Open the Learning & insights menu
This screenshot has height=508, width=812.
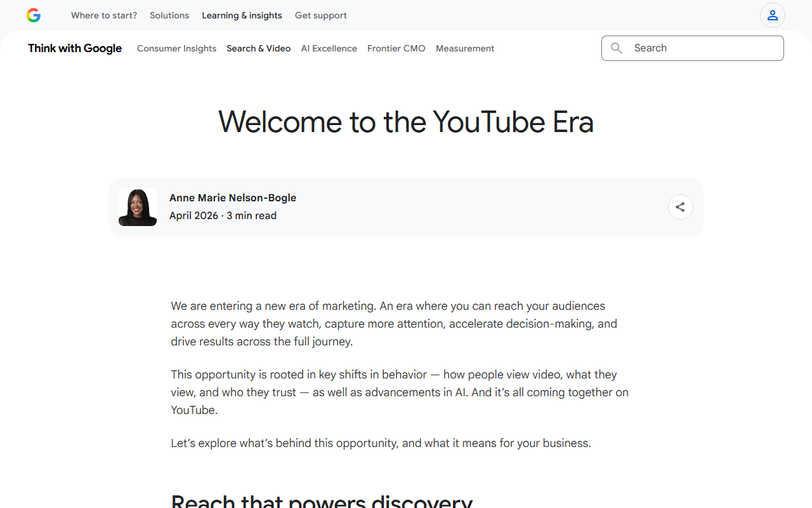click(x=242, y=15)
